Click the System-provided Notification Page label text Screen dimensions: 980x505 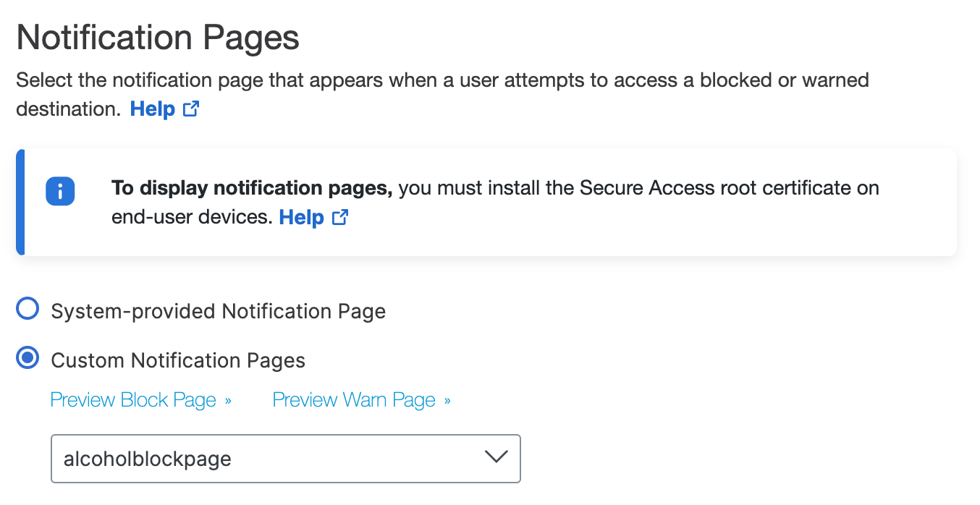coord(218,312)
